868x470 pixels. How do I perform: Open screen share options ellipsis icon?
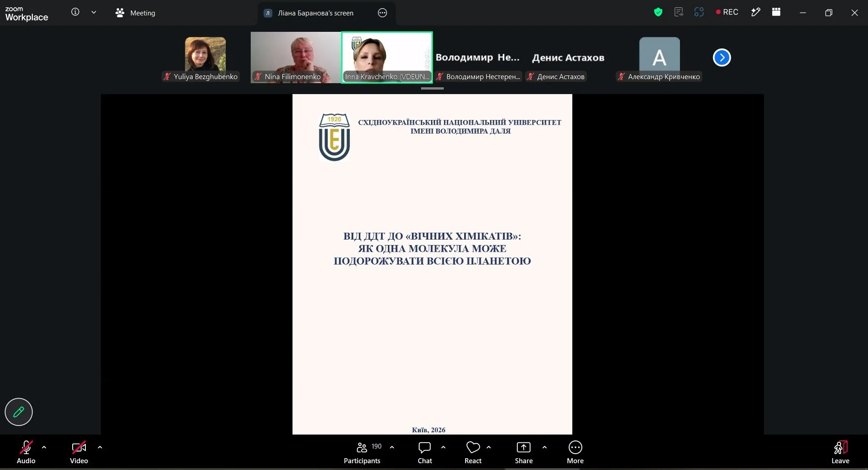pos(382,13)
